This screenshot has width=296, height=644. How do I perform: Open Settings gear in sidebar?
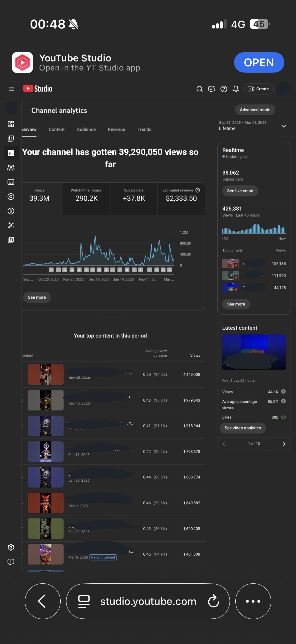pos(11,547)
